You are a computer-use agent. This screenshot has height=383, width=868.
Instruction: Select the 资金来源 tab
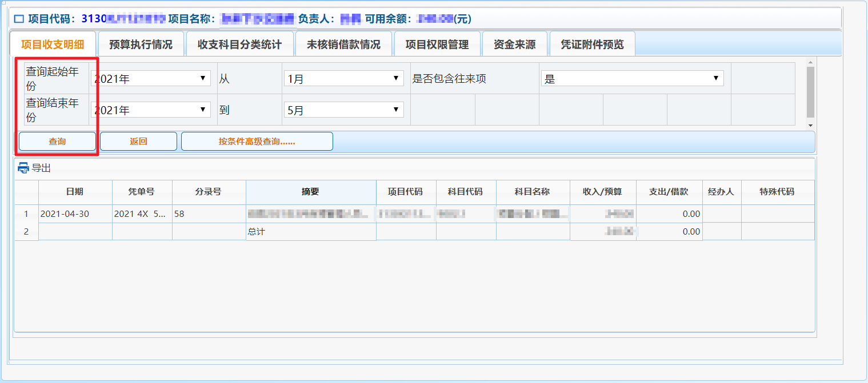coord(514,45)
